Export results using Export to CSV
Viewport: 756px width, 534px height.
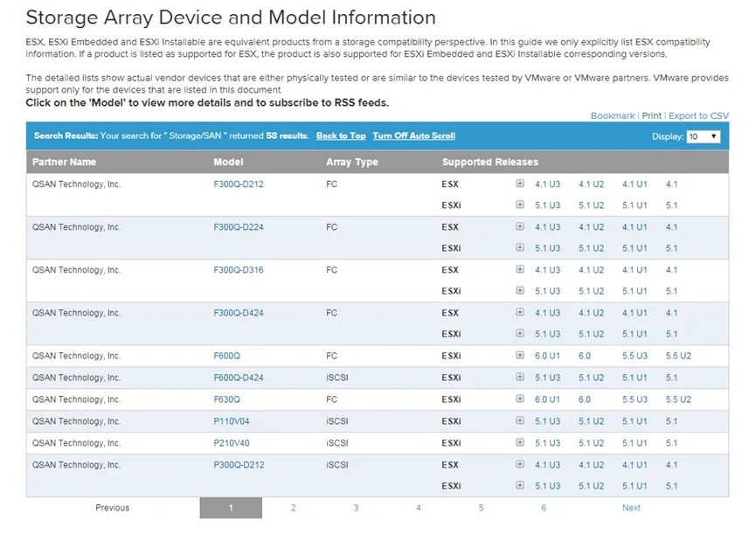point(698,115)
